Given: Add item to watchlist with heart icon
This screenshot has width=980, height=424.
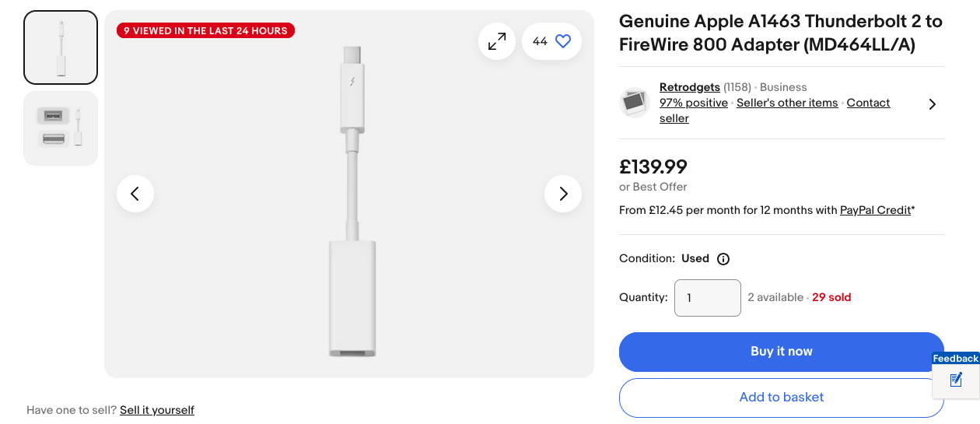Looking at the screenshot, I should pos(563,41).
